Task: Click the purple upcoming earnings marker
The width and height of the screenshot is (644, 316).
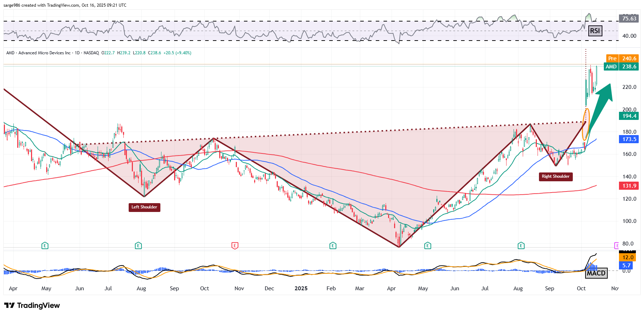Action: tap(617, 245)
